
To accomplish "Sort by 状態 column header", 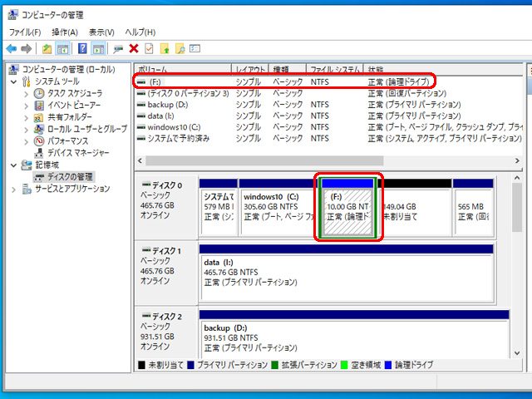I will (x=443, y=69).
